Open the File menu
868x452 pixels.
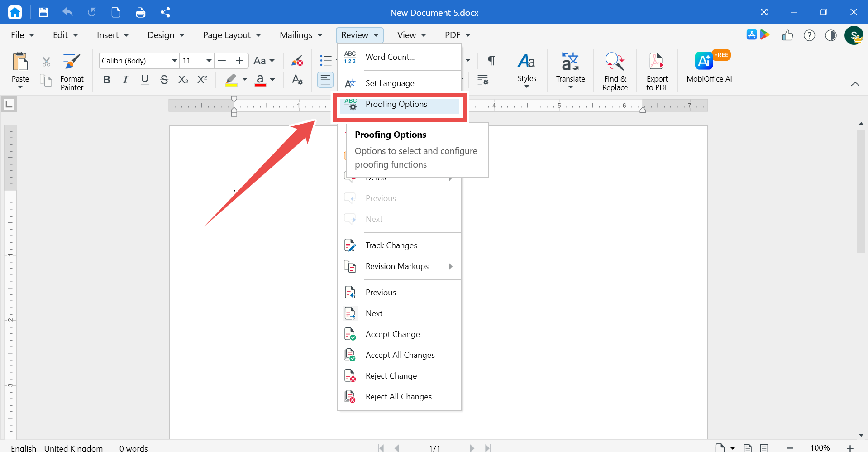click(x=23, y=35)
